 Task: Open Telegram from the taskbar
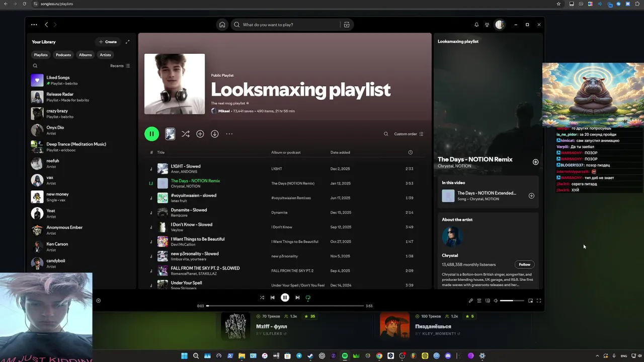coord(299,356)
